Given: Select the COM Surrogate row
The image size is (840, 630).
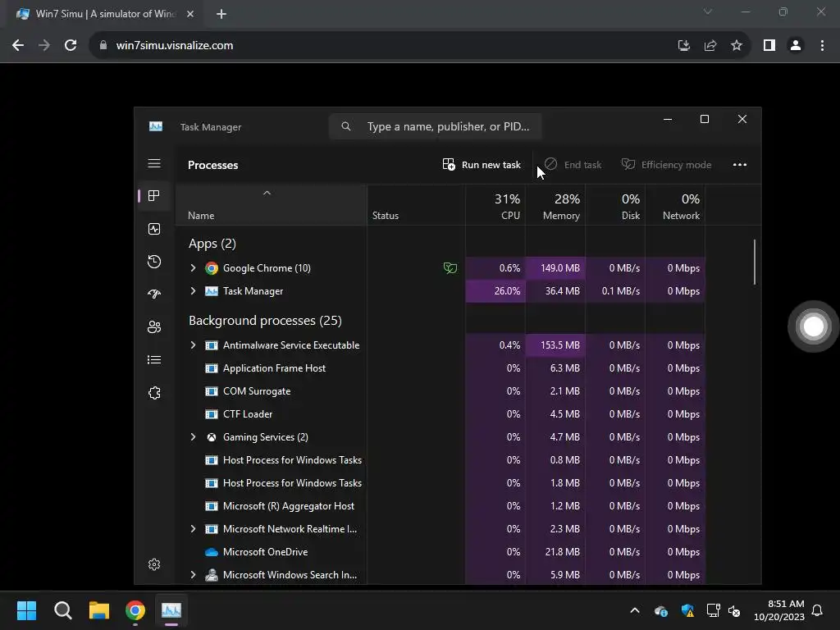Looking at the screenshot, I should (441, 391).
